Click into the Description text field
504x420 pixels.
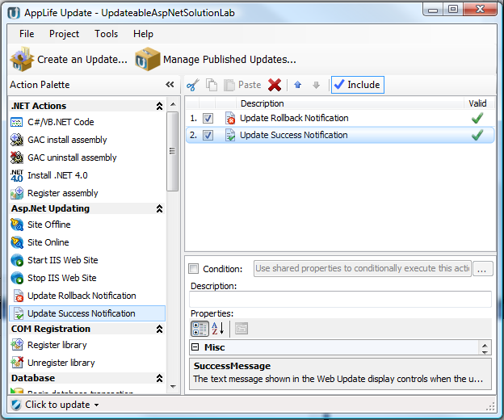click(x=340, y=299)
